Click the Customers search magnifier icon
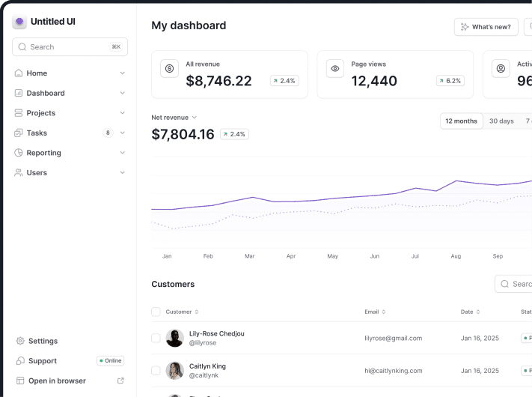The height and width of the screenshot is (397, 532). click(505, 284)
